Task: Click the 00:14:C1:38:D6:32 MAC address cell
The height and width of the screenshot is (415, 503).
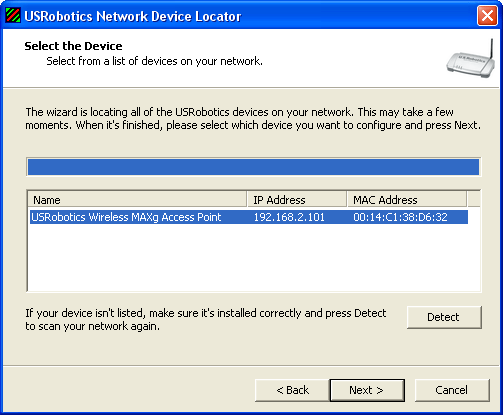Action: click(x=400, y=217)
